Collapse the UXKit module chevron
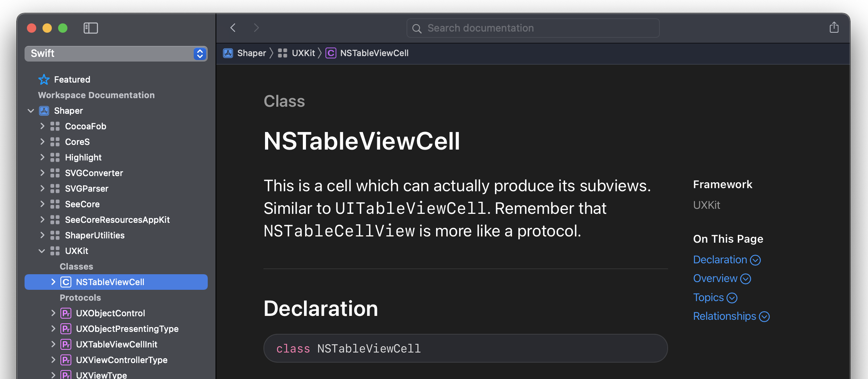The height and width of the screenshot is (379, 868). pyautogui.click(x=42, y=251)
